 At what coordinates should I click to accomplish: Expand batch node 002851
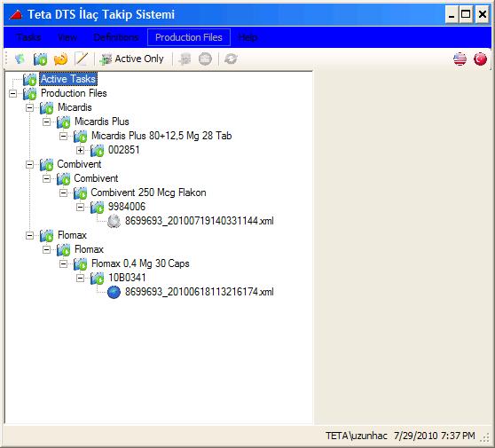80,150
